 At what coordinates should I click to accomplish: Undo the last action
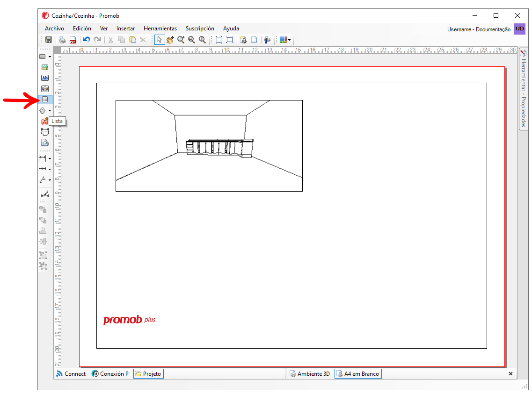point(86,40)
